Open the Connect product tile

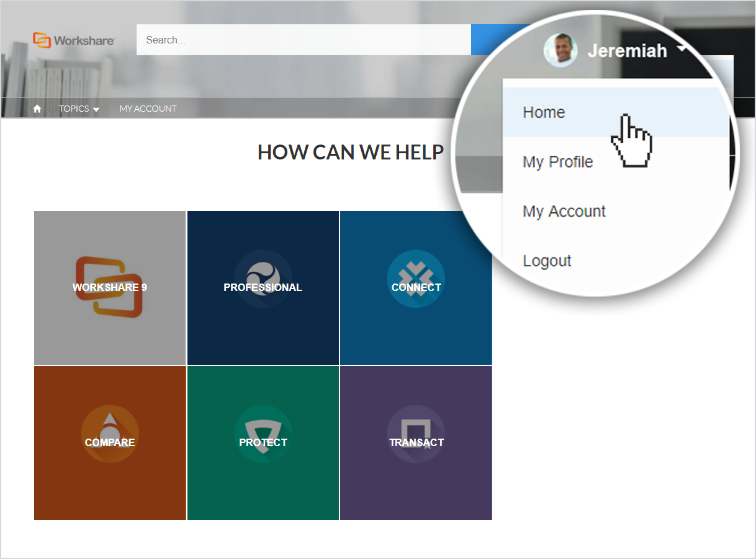pyautogui.click(x=416, y=288)
